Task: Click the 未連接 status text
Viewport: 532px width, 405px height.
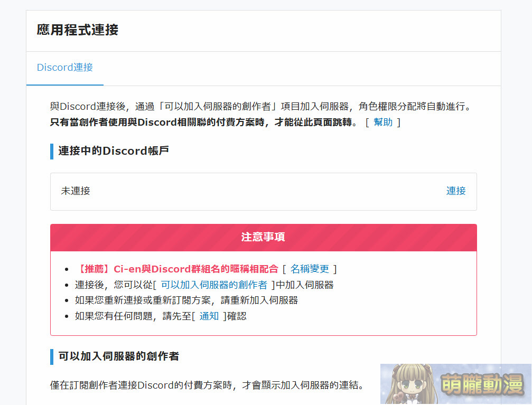Action: (x=76, y=191)
